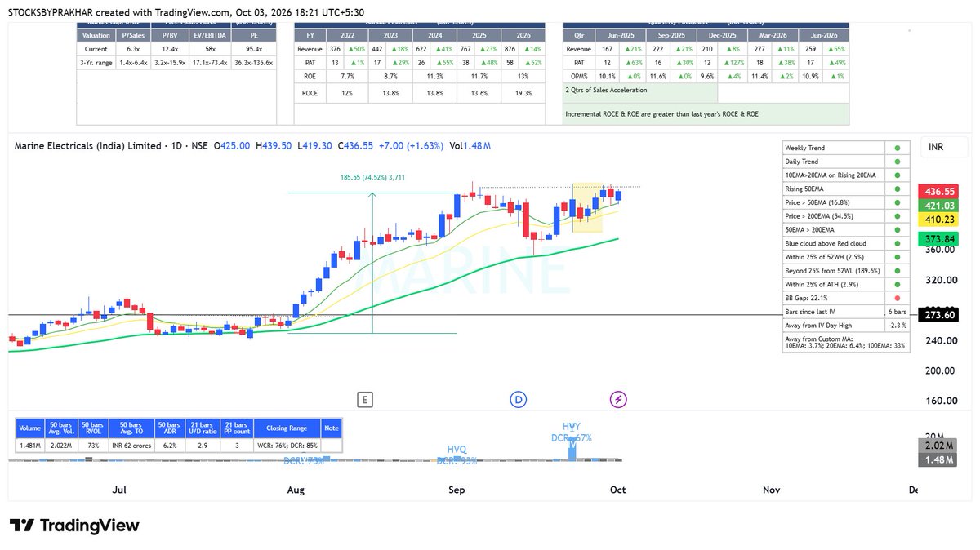Click the Aug label on time axis
The height and width of the screenshot is (550, 980).
tap(296, 490)
